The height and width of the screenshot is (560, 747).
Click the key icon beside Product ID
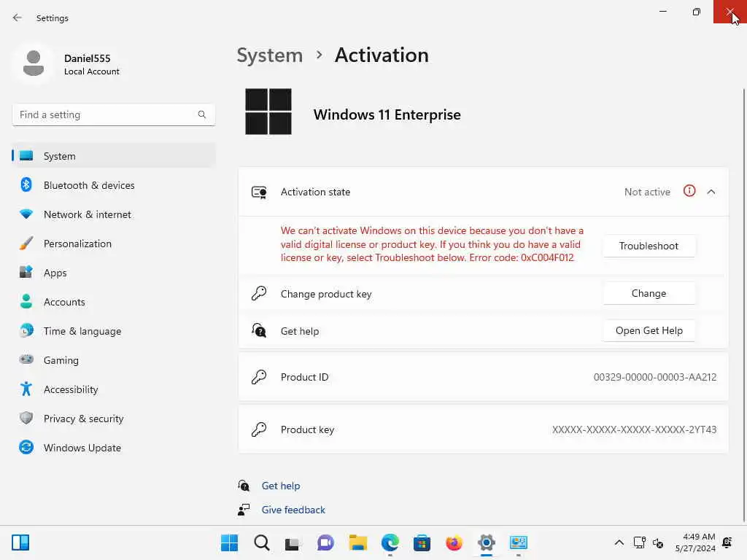pos(259,377)
